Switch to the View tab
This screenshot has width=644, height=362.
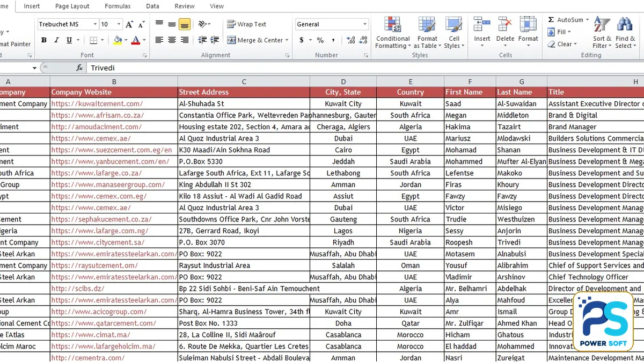tap(217, 6)
